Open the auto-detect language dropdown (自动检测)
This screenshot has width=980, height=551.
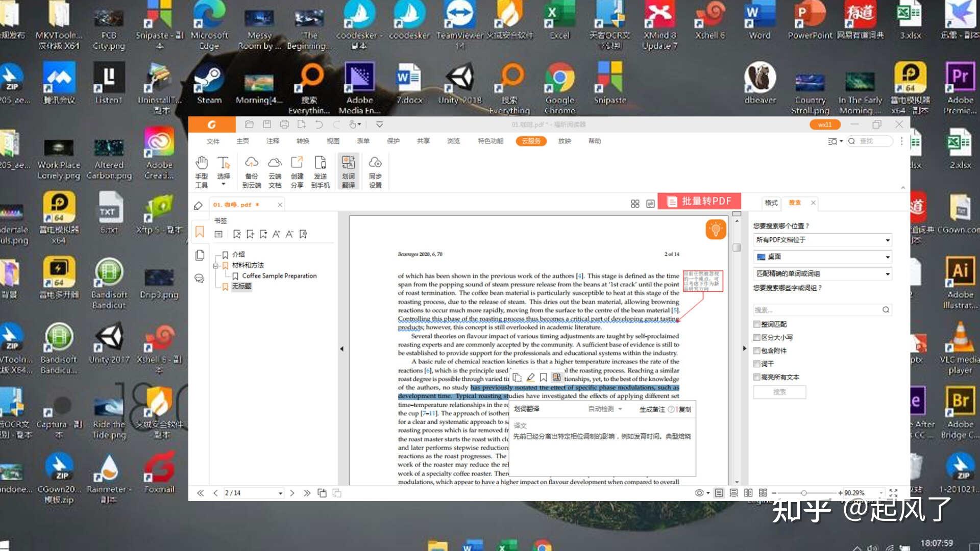point(605,409)
